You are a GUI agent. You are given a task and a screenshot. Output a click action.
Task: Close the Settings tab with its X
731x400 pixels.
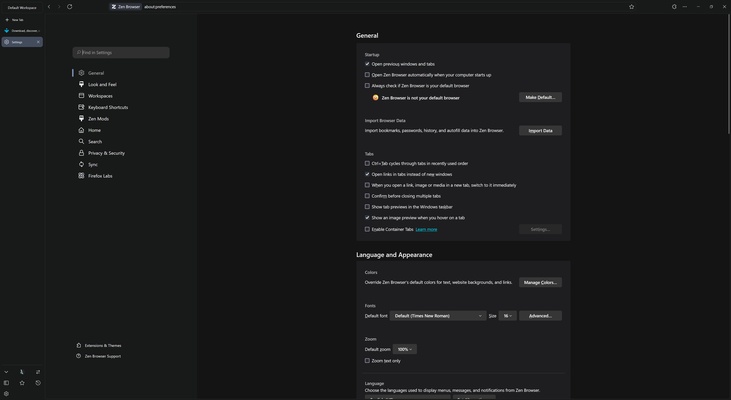[38, 42]
